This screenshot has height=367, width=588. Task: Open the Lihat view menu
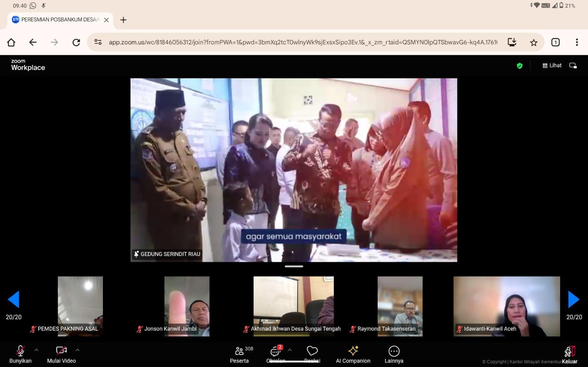552,66
